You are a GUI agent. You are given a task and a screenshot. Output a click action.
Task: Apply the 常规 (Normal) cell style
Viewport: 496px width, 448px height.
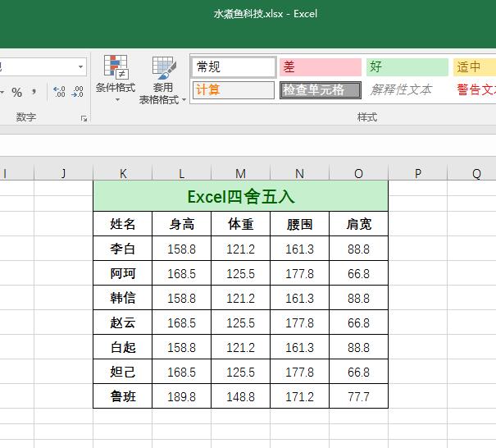[234, 67]
